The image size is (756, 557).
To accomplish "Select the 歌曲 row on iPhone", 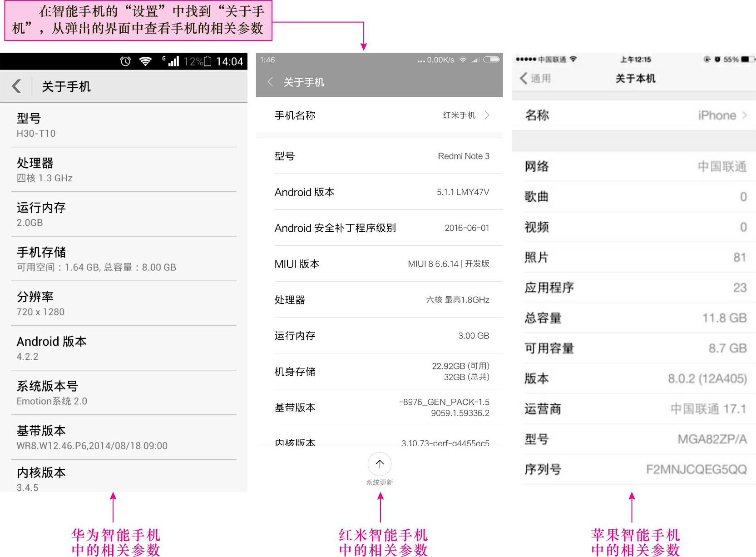I will 634,196.
